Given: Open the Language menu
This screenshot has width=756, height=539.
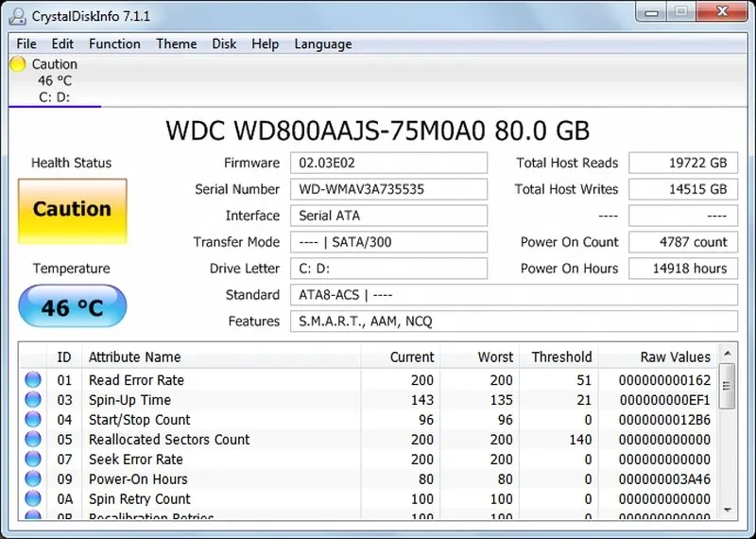Looking at the screenshot, I should pyautogui.click(x=322, y=43).
